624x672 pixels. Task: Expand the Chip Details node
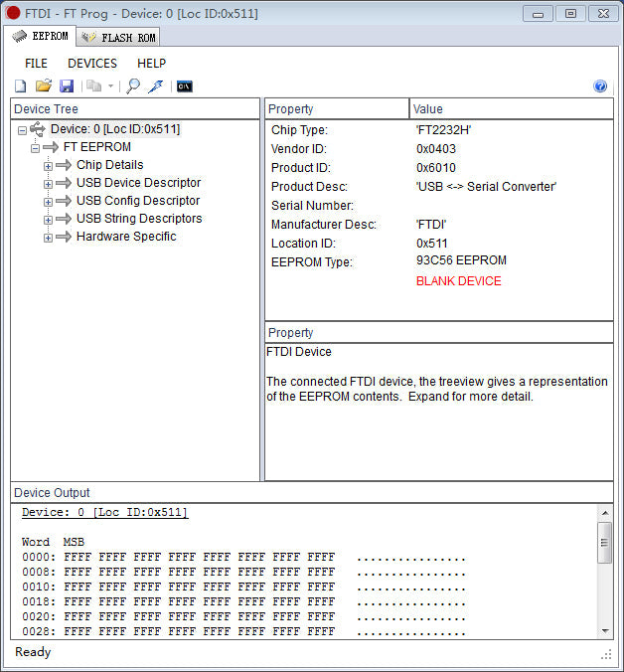pyautogui.click(x=48, y=166)
